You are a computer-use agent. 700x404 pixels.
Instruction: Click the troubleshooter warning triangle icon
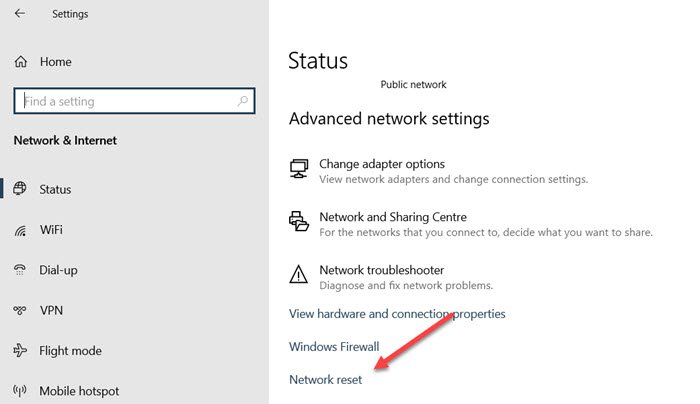click(x=298, y=274)
